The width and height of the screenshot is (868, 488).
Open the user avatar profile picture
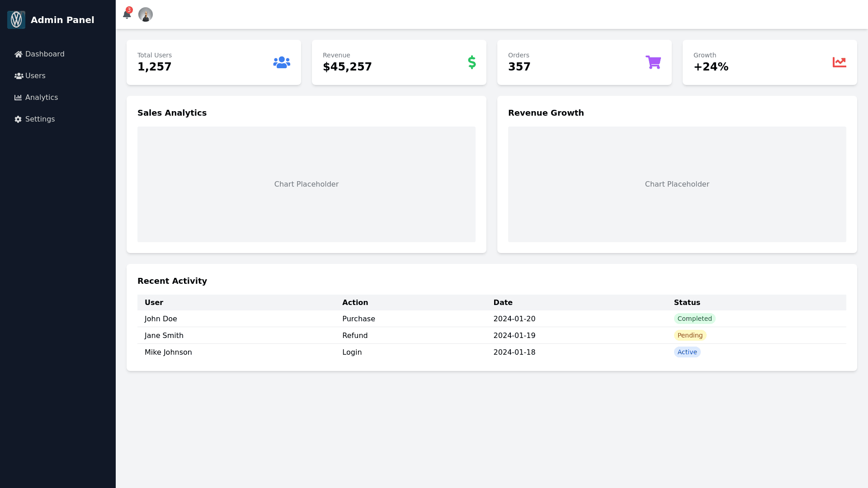tap(146, 14)
